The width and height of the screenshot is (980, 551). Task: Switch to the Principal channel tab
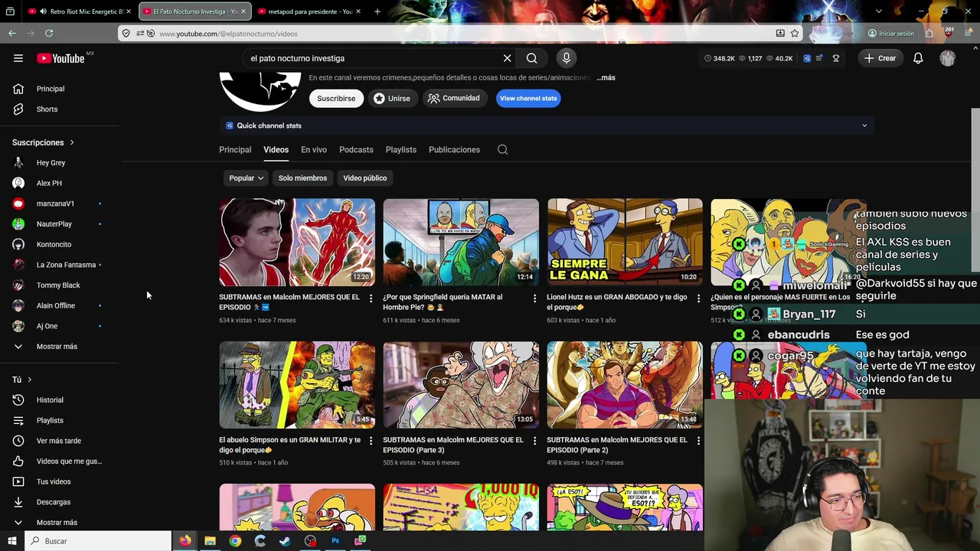click(x=235, y=149)
